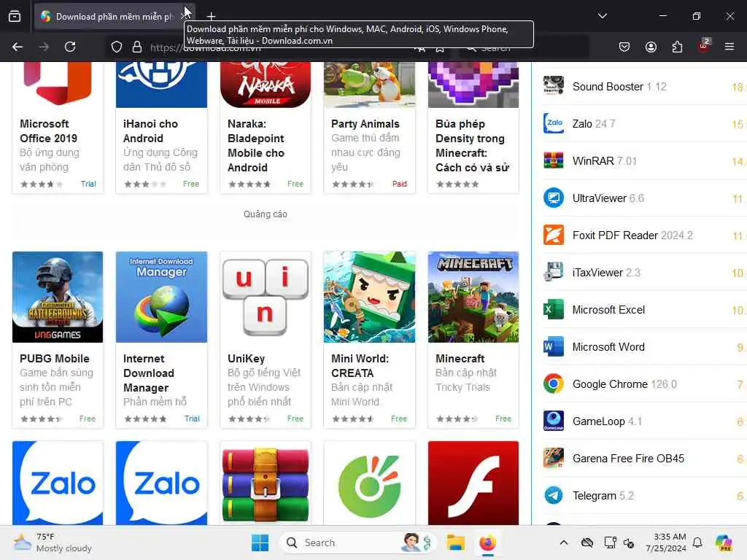Open the weather widget showing 75°F
The height and width of the screenshot is (560, 747).
pyautogui.click(x=53, y=542)
